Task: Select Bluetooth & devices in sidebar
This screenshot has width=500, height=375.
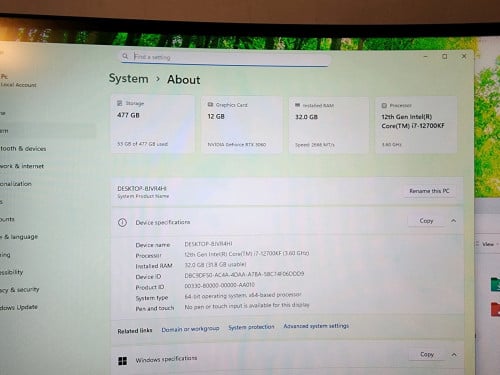Action: click(23, 149)
